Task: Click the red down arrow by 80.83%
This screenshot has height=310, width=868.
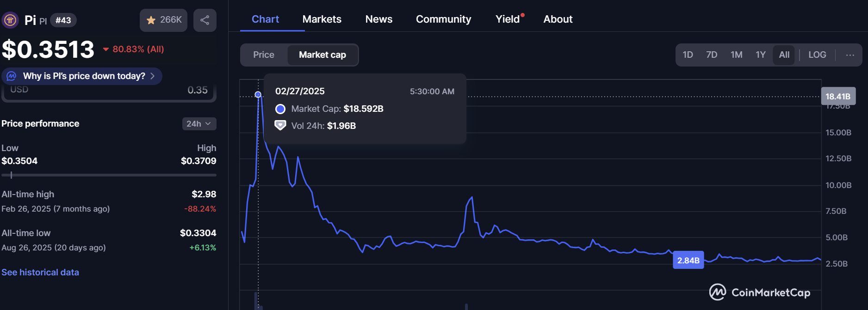Action: tap(106, 49)
